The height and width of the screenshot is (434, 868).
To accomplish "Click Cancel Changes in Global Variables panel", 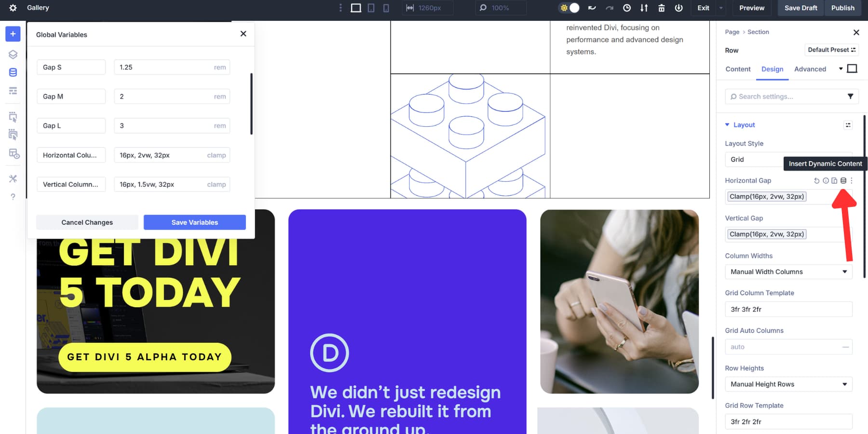I will tap(87, 222).
